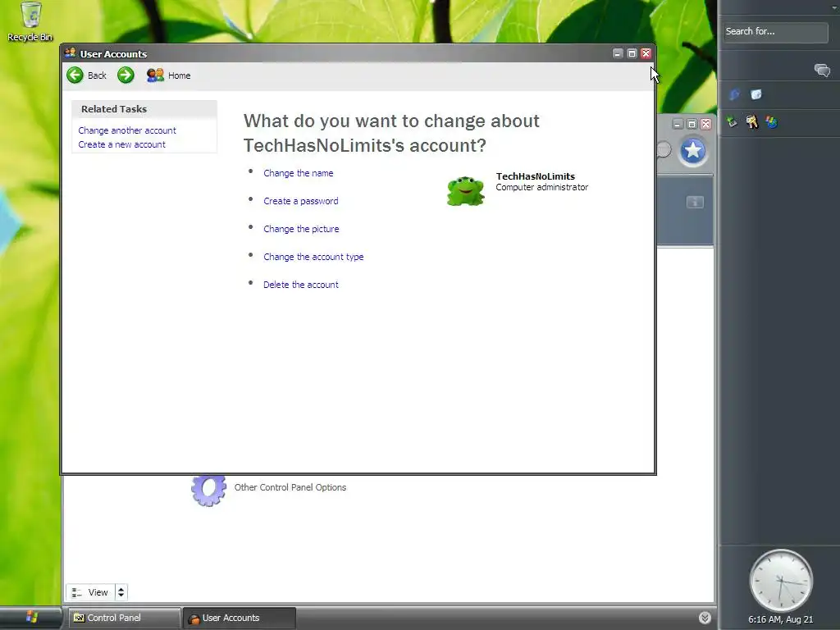Open Other Control Panel Options

point(290,487)
